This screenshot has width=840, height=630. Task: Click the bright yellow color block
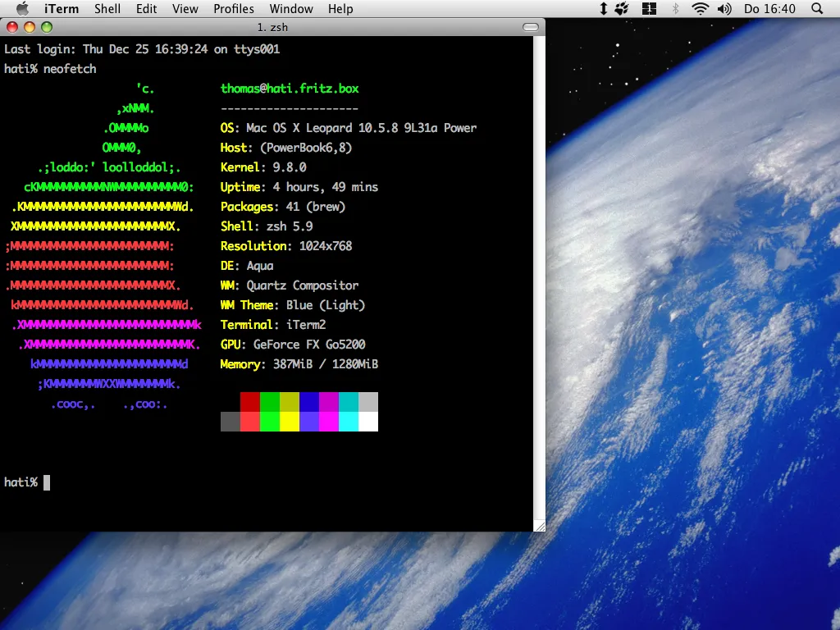(290, 422)
